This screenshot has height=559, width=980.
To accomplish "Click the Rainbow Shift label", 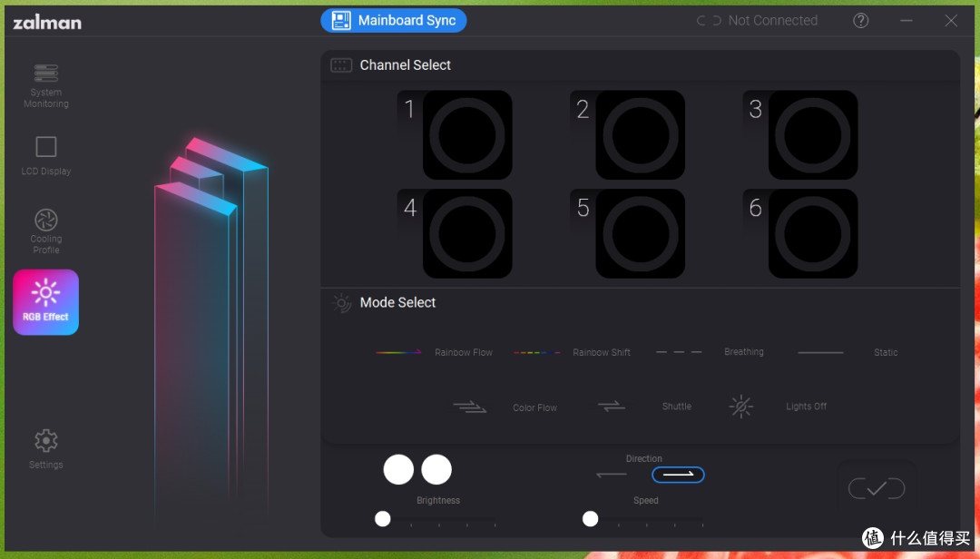I will point(602,353).
